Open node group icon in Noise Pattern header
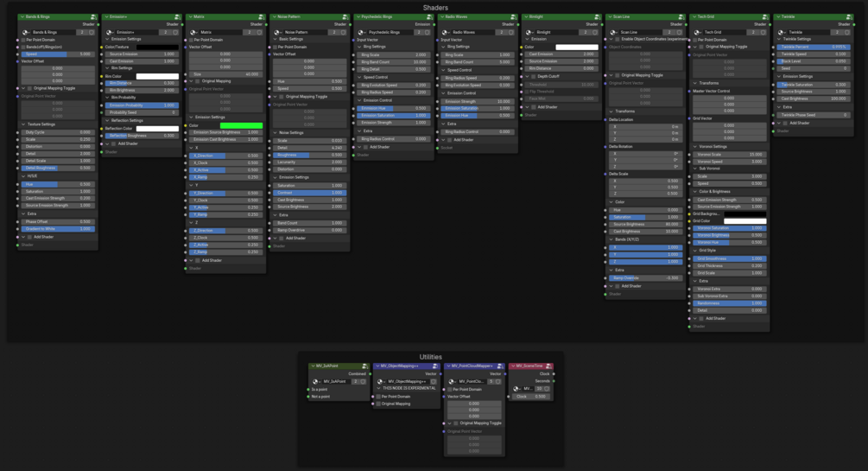This screenshot has height=471, width=868. (345, 17)
